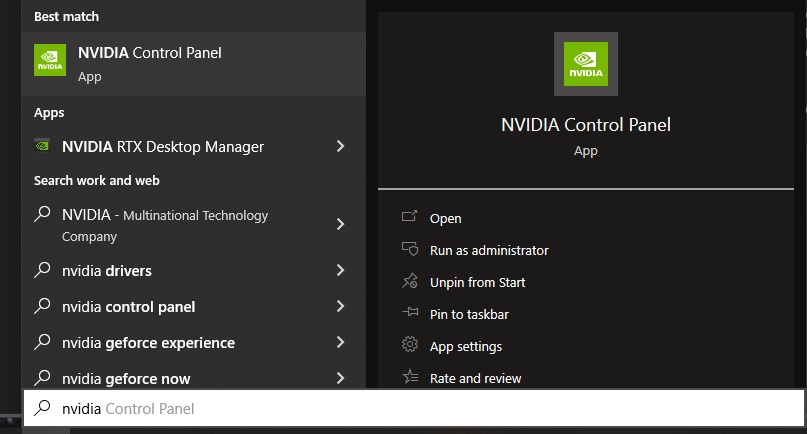Viewport: 807px width, 434px height.
Task: Choose Run as administrator option
Action: [x=489, y=250]
